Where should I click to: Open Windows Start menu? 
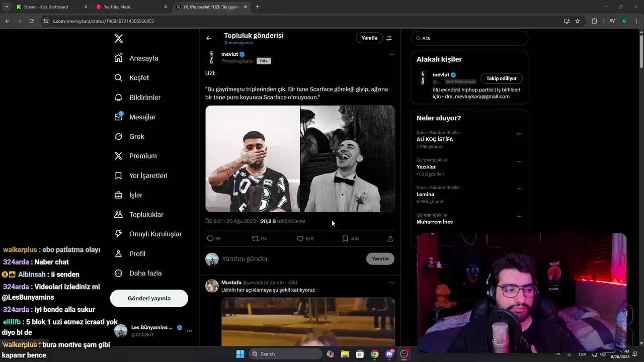coord(240,354)
